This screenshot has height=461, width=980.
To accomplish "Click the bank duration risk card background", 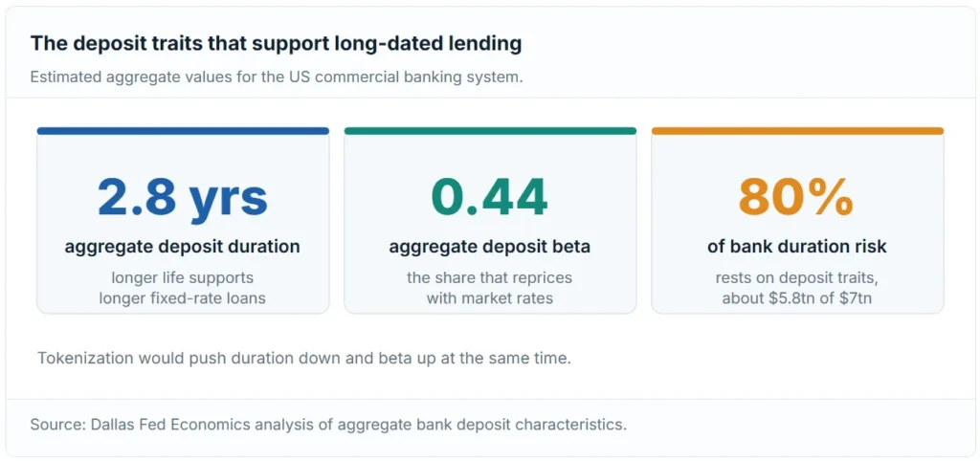I will coord(797,221).
